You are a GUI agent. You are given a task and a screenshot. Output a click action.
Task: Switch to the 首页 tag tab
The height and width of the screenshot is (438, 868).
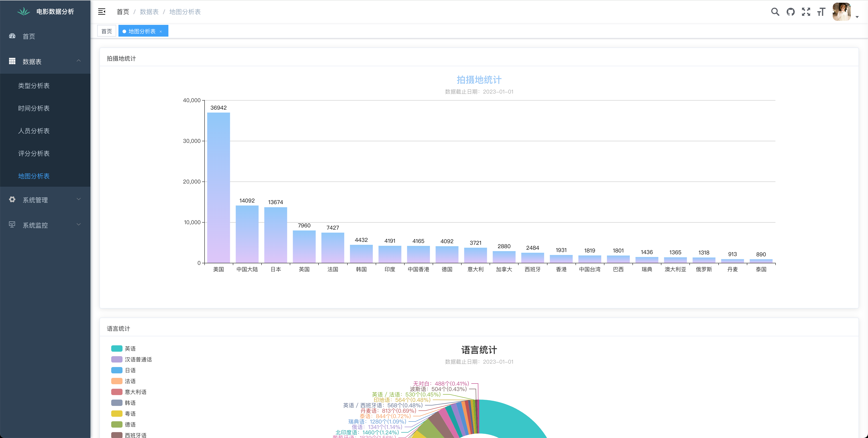click(x=106, y=31)
